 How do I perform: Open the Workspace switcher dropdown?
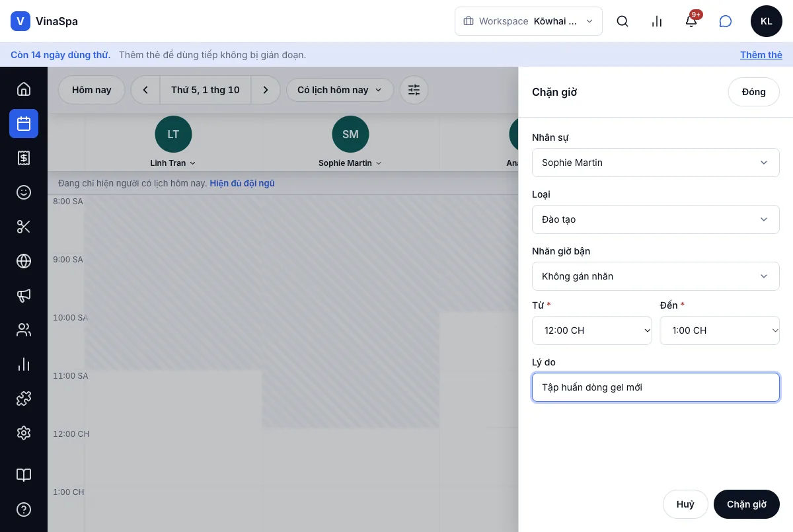pyautogui.click(x=529, y=21)
